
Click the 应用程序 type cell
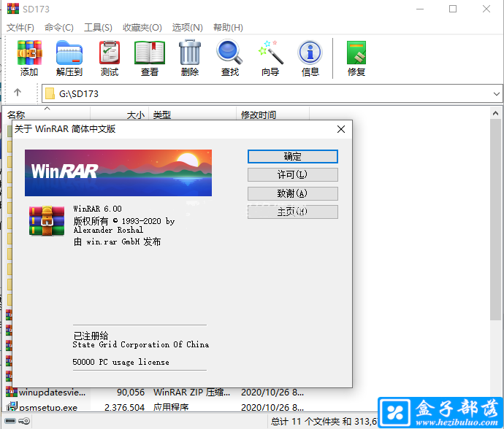pos(171,407)
